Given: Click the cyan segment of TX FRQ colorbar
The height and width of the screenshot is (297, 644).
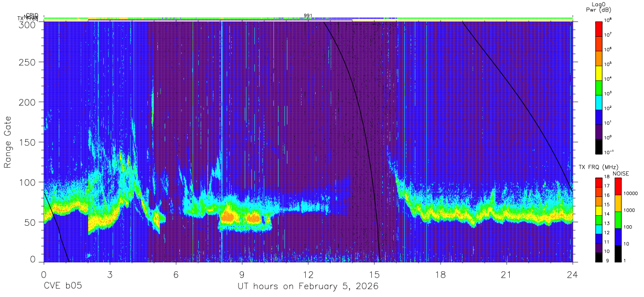Looking at the screenshot, I should [598, 229].
